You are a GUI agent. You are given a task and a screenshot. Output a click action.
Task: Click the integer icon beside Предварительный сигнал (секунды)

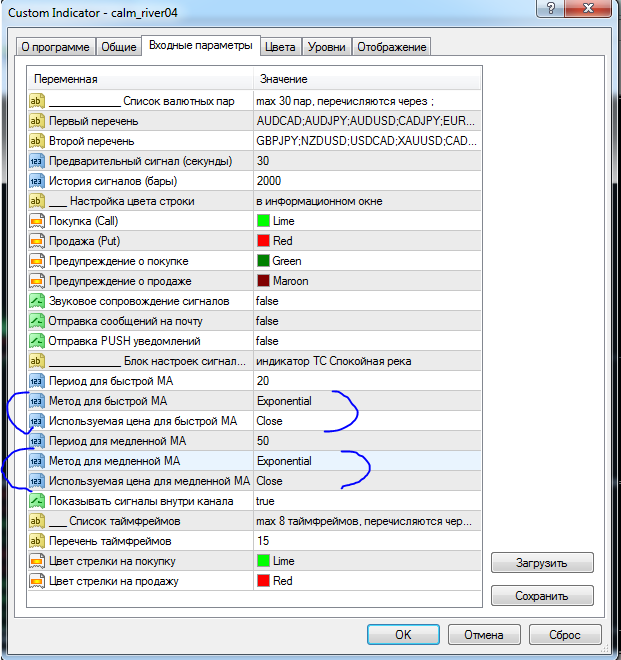37,161
